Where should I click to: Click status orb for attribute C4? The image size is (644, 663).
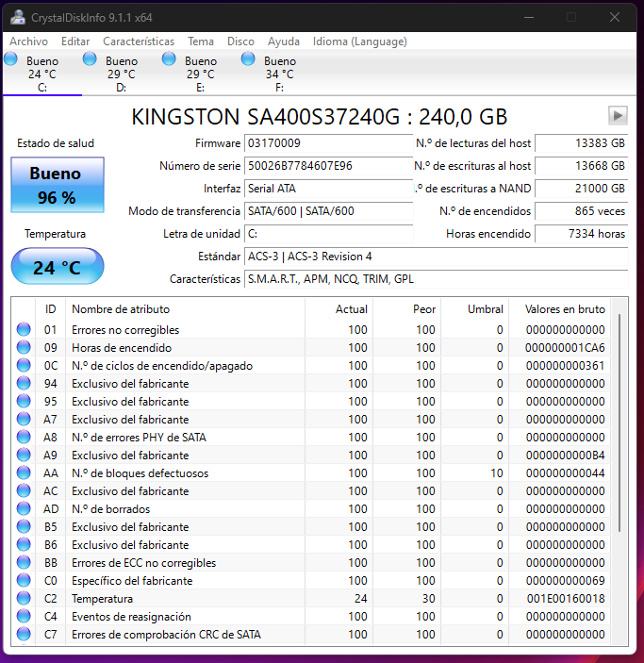point(24,616)
